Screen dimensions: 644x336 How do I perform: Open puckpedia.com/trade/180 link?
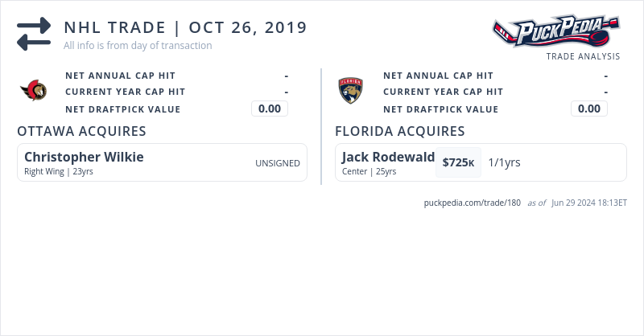click(473, 203)
